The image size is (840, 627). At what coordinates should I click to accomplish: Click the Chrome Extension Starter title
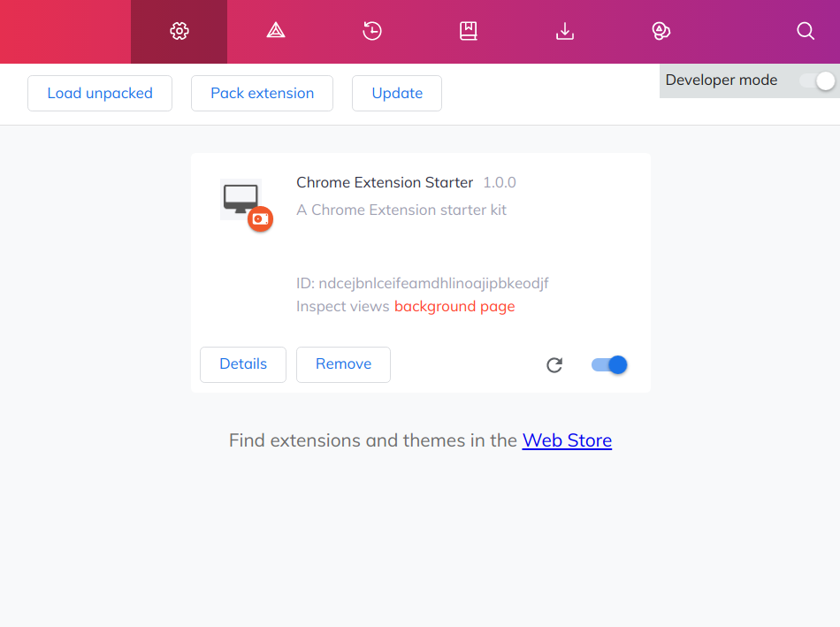[x=385, y=183]
